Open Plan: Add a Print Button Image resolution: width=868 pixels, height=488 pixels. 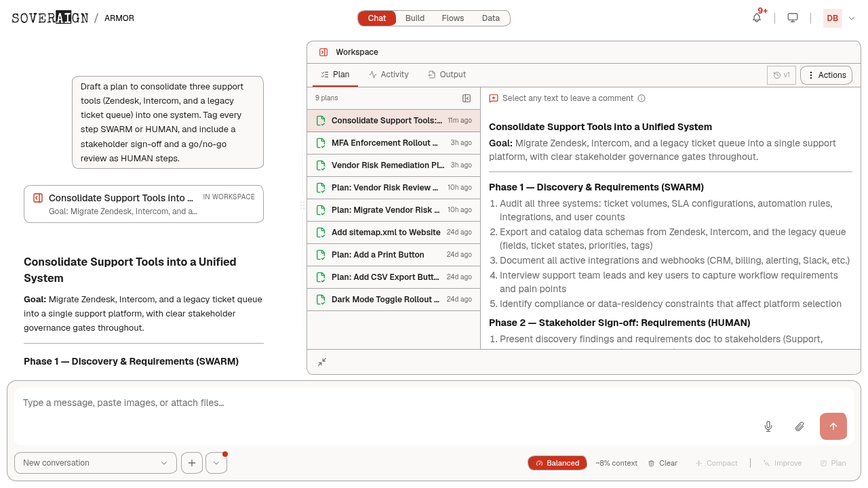[393, 255]
